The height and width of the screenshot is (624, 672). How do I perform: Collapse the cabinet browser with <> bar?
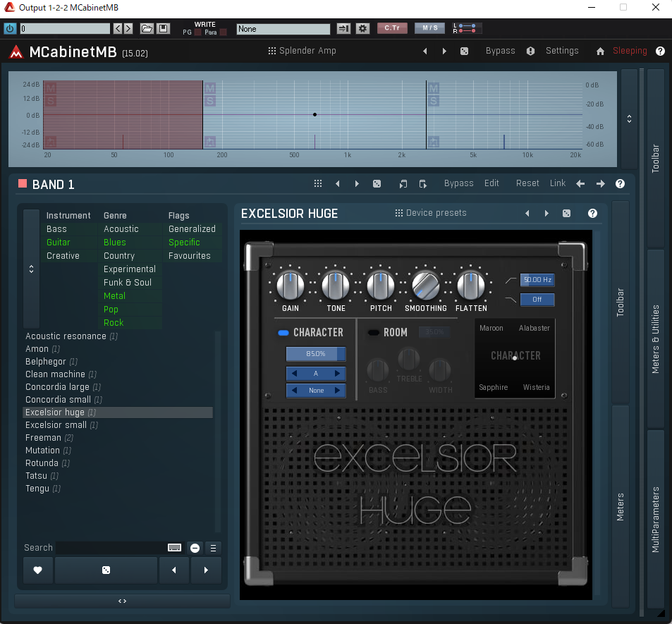[122, 601]
